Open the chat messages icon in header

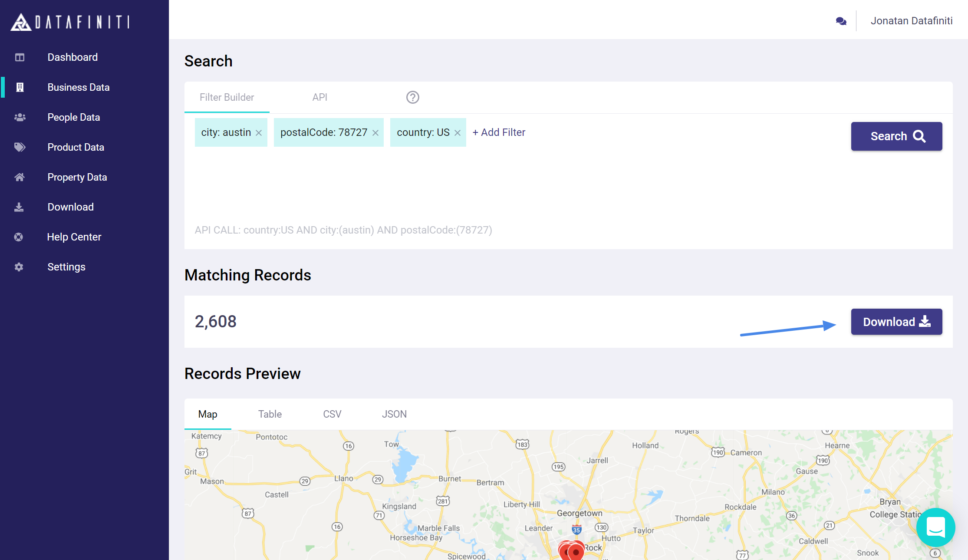point(841,21)
